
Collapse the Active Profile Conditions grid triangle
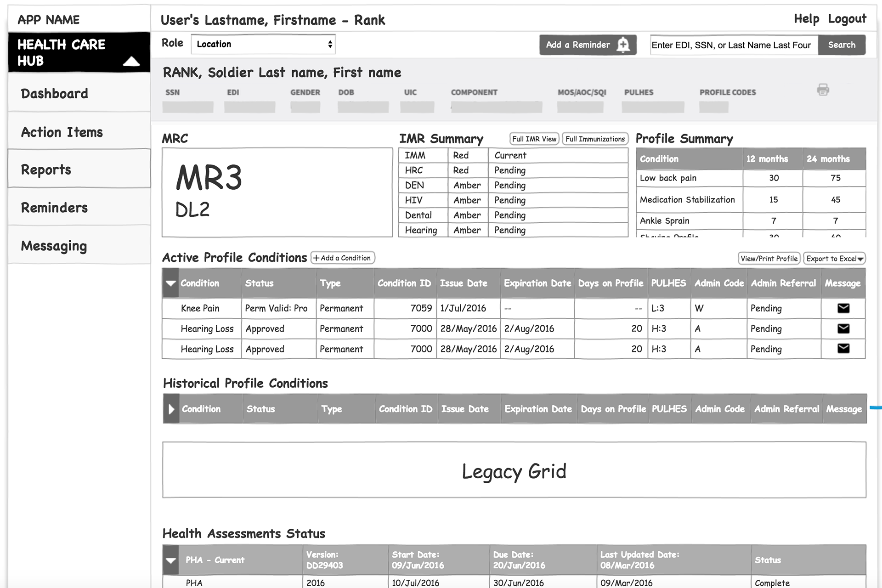[x=171, y=283]
